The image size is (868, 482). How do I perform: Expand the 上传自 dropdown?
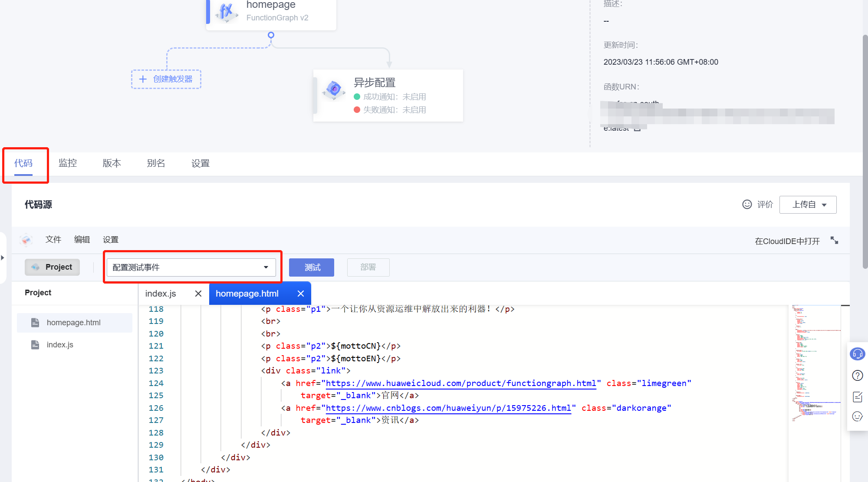click(808, 205)
